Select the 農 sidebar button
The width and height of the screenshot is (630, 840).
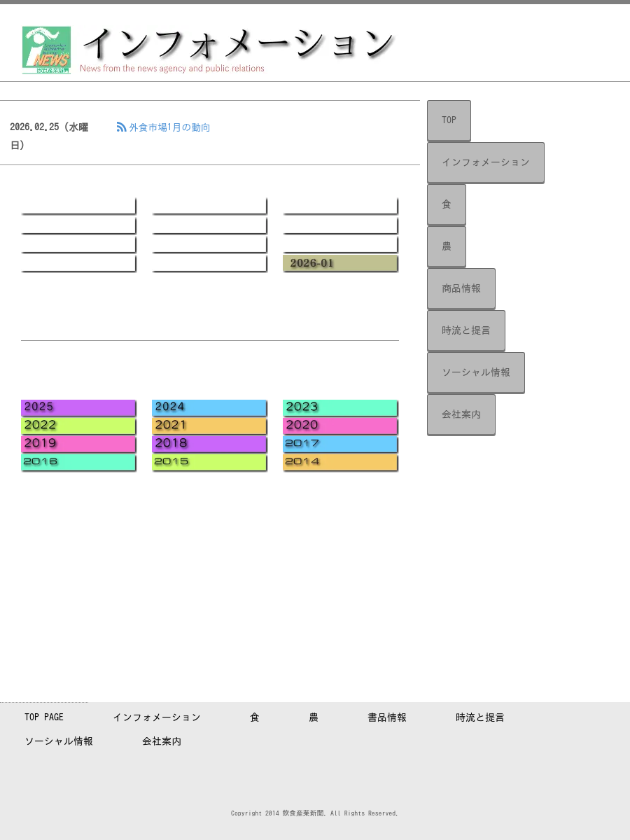click(447, 246)
